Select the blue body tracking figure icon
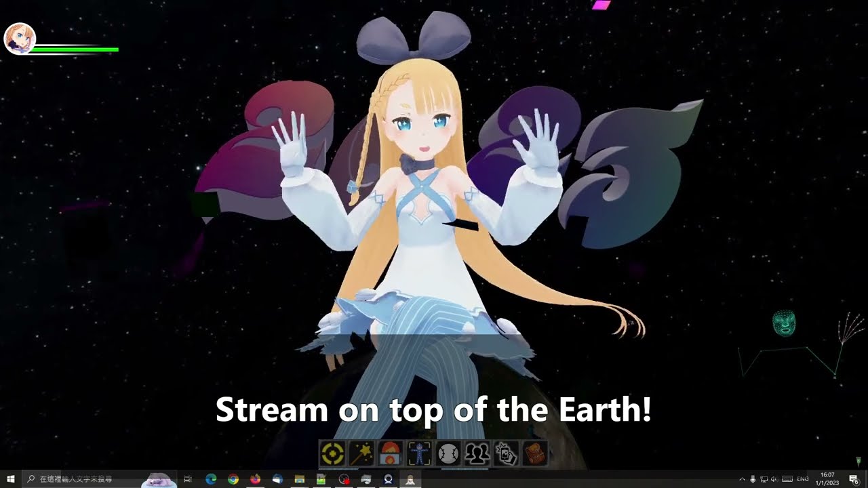Viewport: 868px width, 488px height. [420, 453]
